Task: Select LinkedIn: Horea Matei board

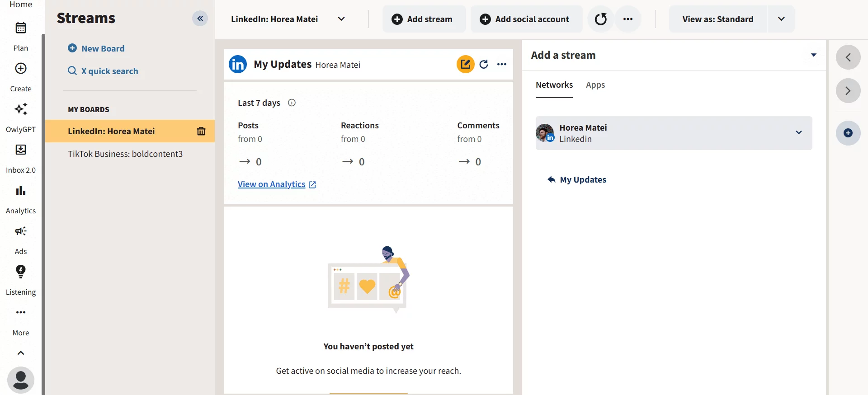Action: [111, 131]
